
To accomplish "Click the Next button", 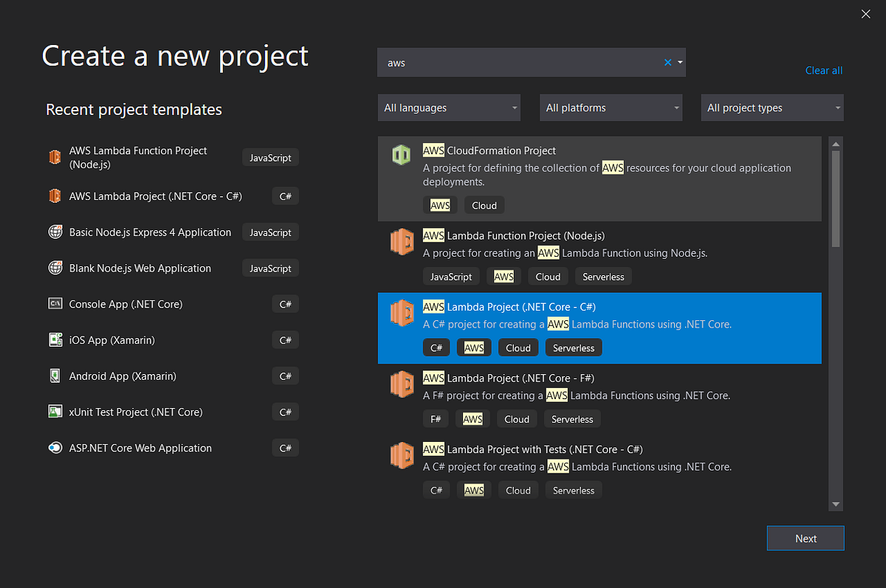I will (805, 538).
